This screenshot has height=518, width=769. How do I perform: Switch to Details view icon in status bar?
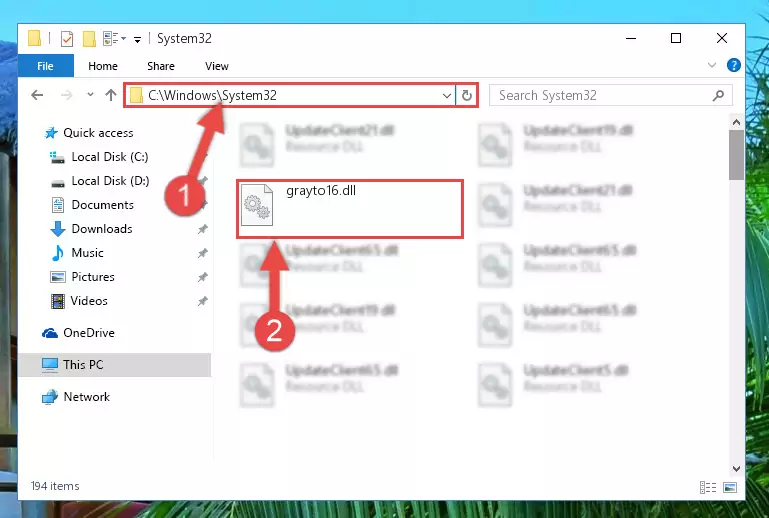click(708, 487)
